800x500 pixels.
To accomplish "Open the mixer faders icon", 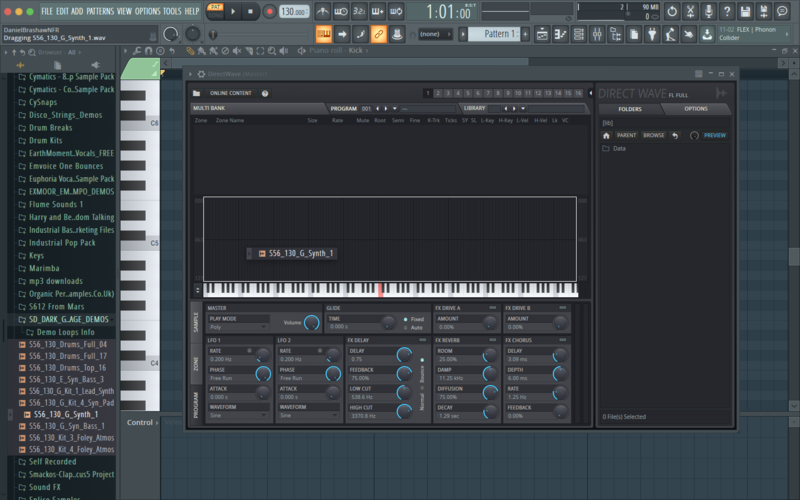I will click(597, 34).
